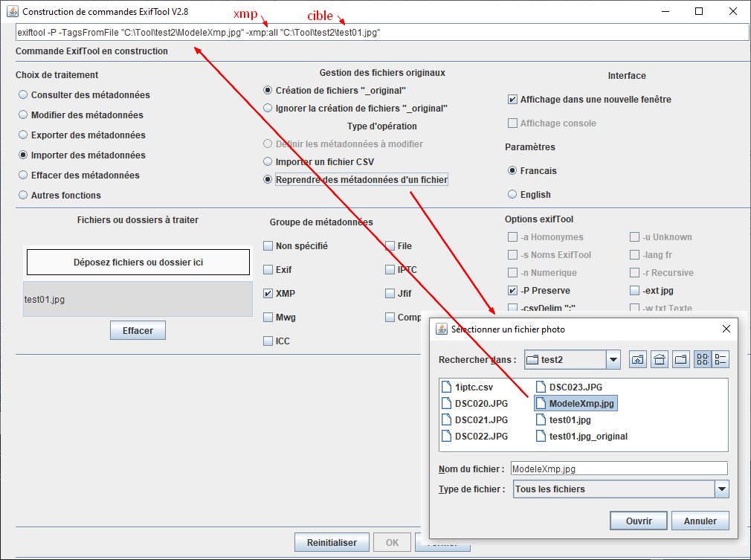Select Modifier des métadonnées option
The height and width of the screenshot is (560, 751).
click(23, 115)
